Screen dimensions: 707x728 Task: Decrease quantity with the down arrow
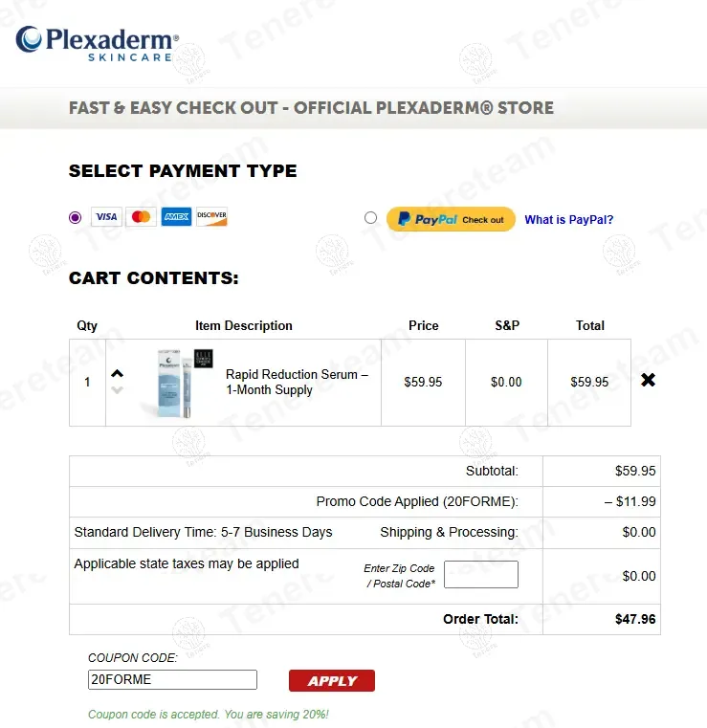point(117,389)
